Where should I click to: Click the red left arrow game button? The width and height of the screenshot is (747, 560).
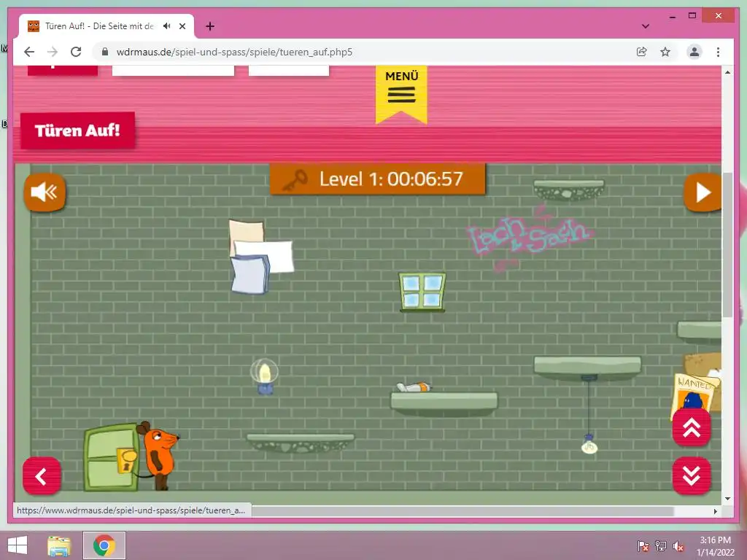point(42,475)
